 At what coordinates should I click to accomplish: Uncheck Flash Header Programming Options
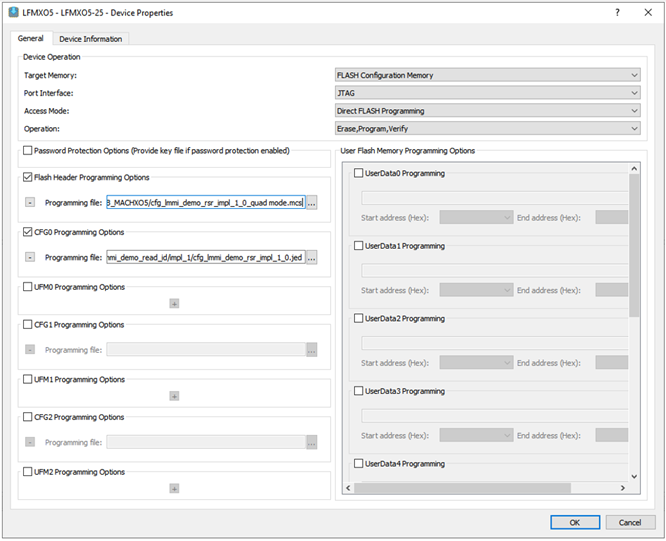click(27, 177)
